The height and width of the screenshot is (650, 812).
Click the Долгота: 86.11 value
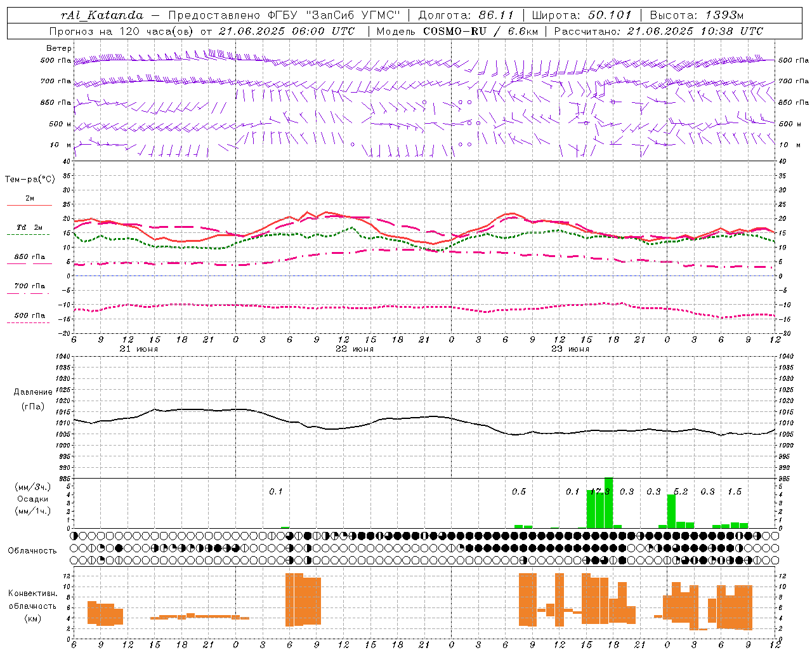tap(466, 15)
